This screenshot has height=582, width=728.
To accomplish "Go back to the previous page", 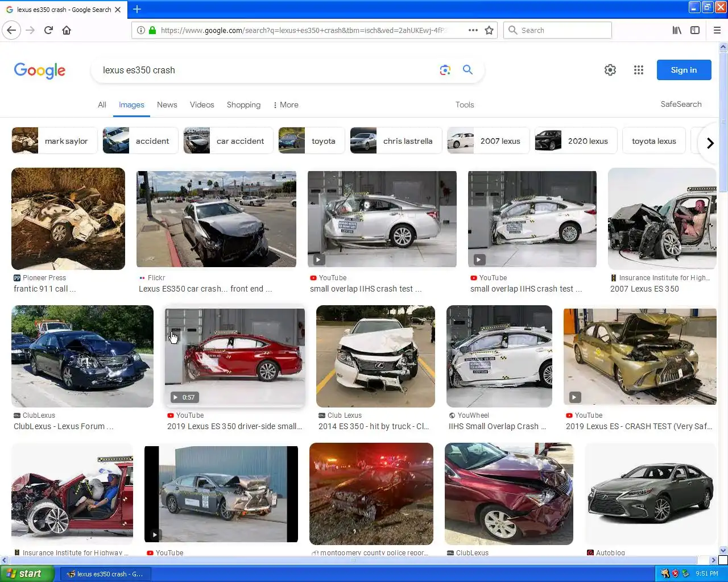I will (x=11, y=30).
